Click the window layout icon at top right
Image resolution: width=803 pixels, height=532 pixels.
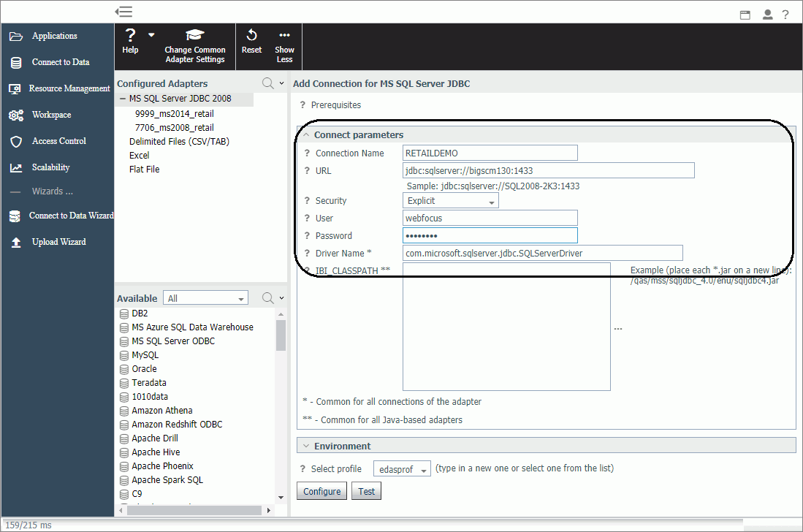(x=745, y=15)
